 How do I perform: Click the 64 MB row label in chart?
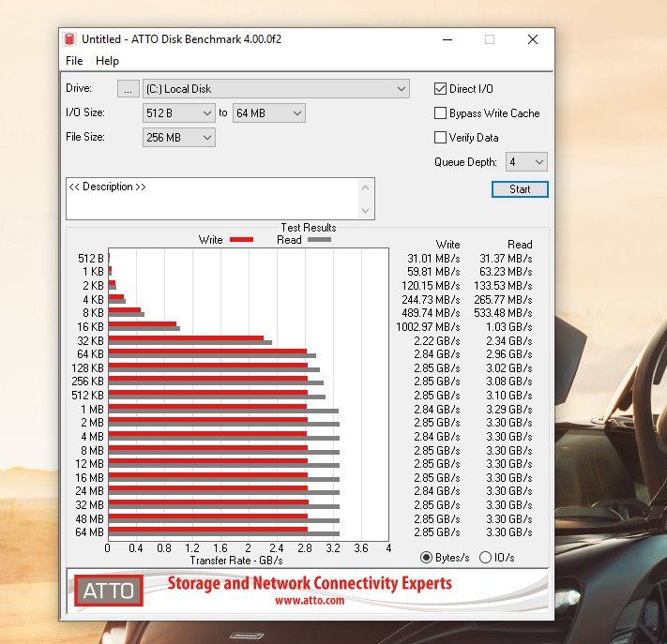(x=89, y=532)
